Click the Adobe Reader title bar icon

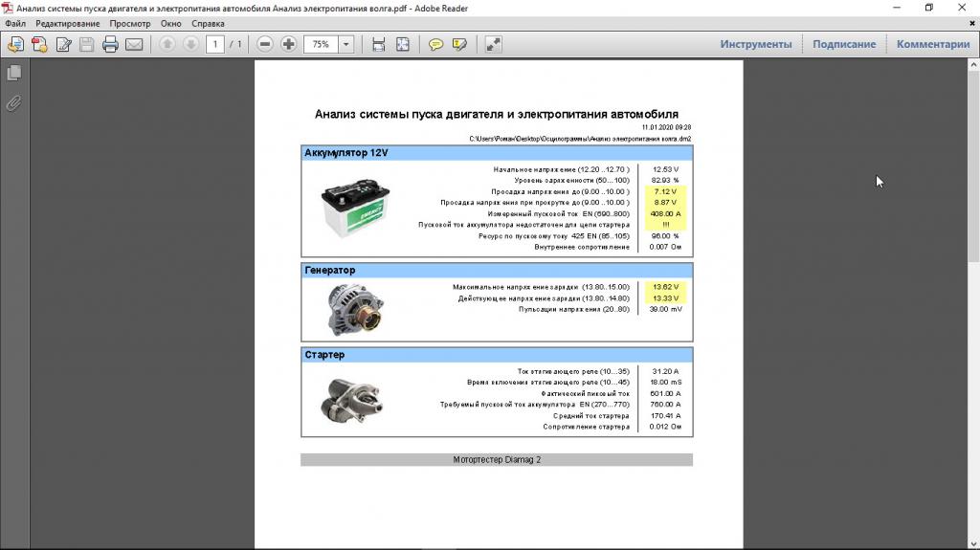8,8
